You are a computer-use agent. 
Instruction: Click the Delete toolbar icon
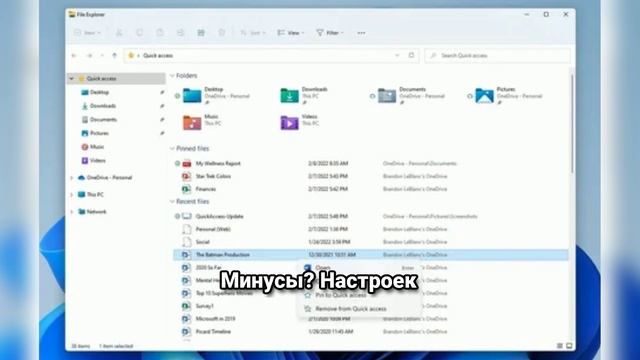tap(222, 33)
